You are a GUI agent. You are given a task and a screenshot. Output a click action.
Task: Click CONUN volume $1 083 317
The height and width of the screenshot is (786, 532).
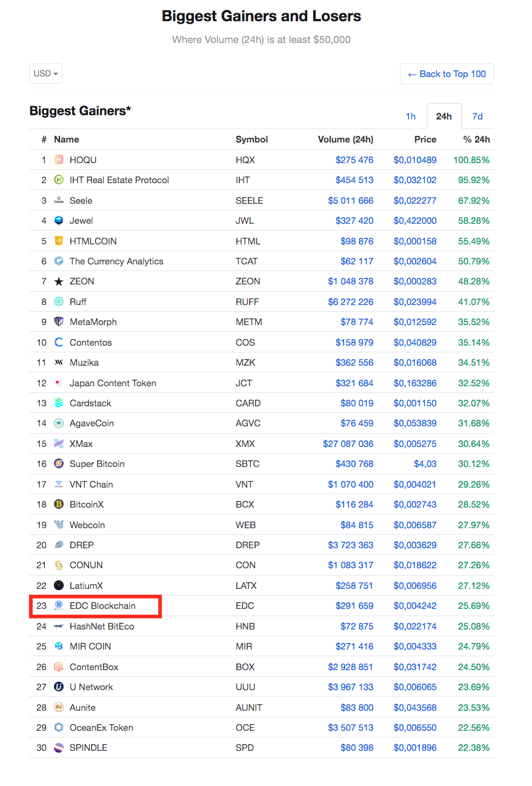[351, 565]
